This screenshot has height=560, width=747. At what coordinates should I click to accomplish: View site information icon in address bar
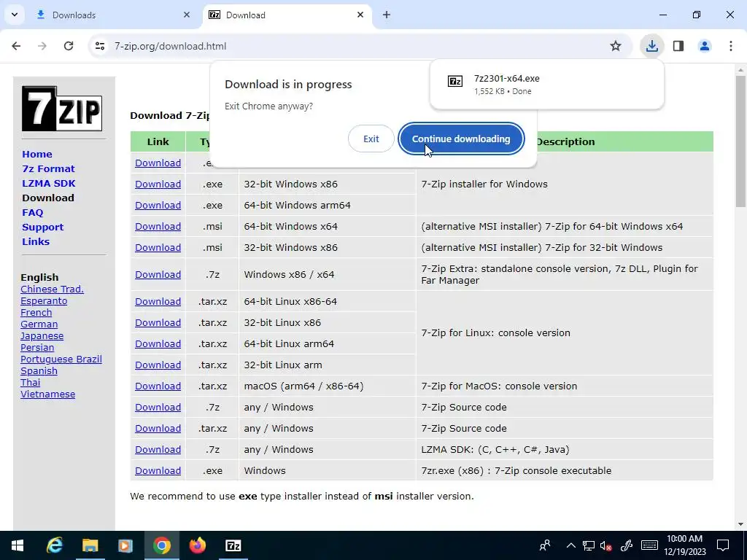tap(100, 46)
